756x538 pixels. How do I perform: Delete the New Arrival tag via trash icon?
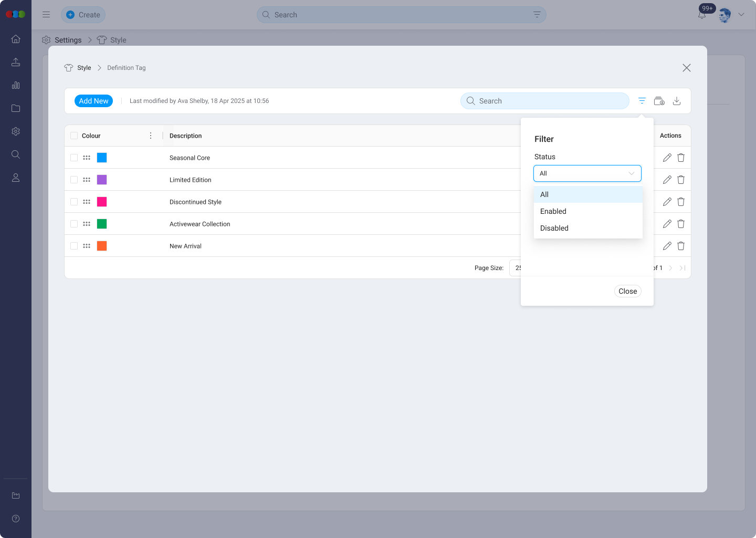[x=681, y=245]
